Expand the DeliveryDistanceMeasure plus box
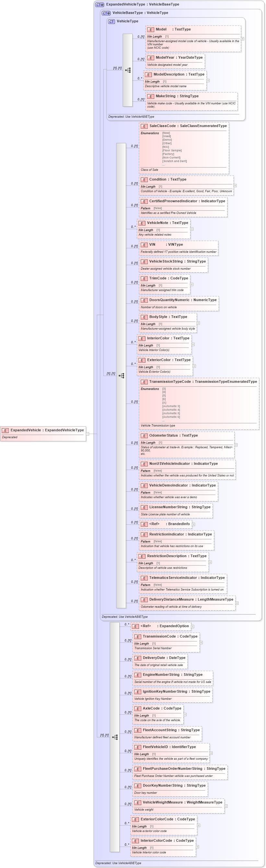266x868 pixels. (237, 603)
